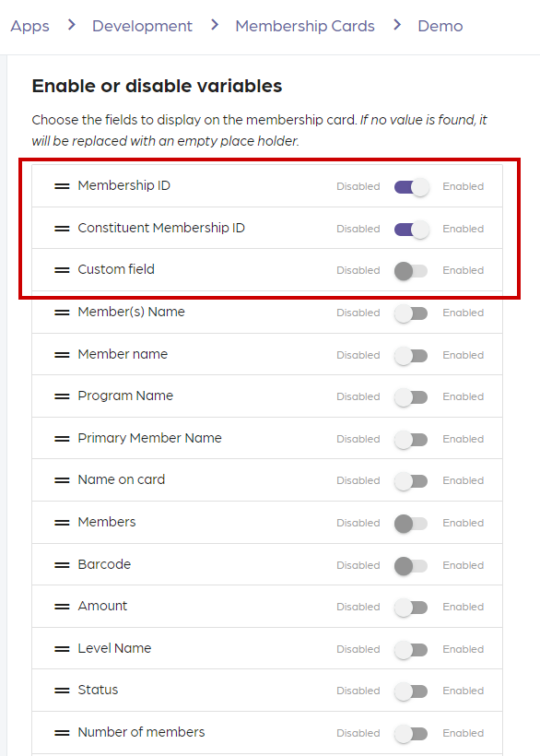The width and height of the screenshot is (540, 756).
Task: Disable the Membership ID toggle
Action: click(x=411, y=186)
